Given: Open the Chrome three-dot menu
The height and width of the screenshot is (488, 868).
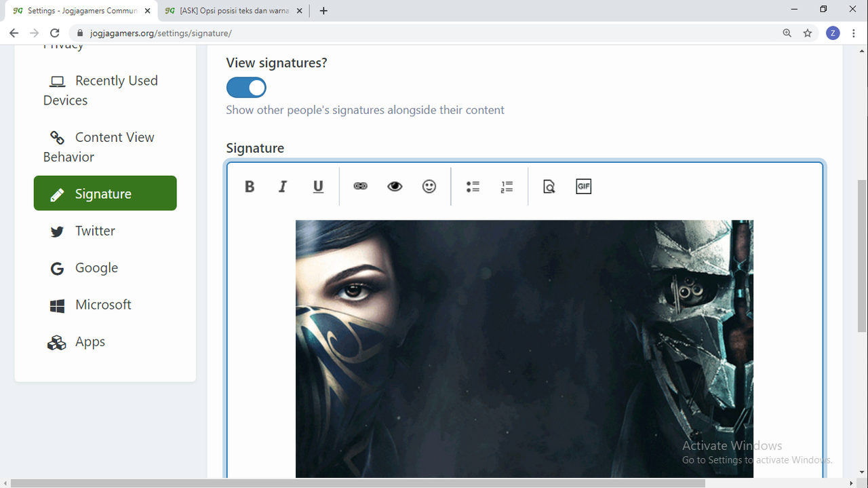Looking at the screenshot, I should [854, 33].
